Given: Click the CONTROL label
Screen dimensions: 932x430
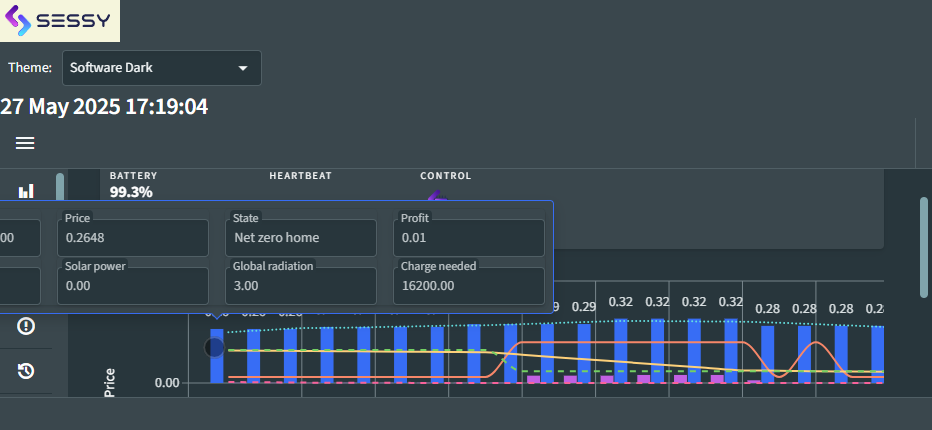Looking at the screenshot, I should pos(446,176).
